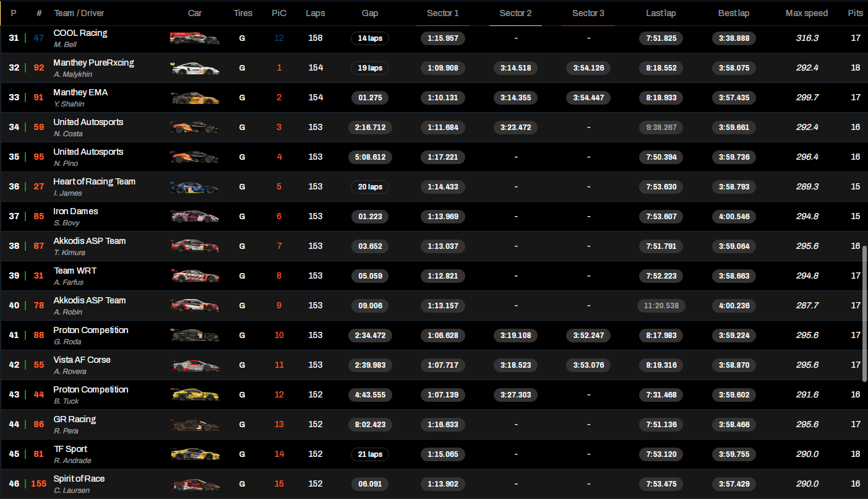Open driver A. Malykhin's entry
868x499 pixels.
pos(73,74)
